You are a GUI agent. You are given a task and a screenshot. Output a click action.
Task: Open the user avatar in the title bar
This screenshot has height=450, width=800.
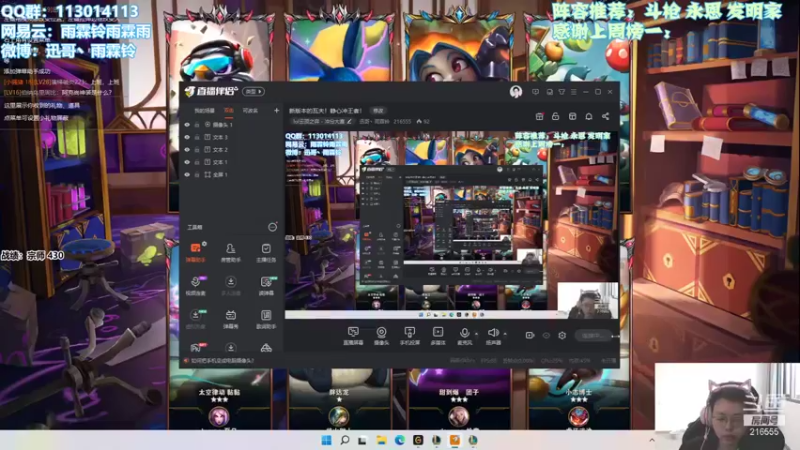tap(516, 92)
